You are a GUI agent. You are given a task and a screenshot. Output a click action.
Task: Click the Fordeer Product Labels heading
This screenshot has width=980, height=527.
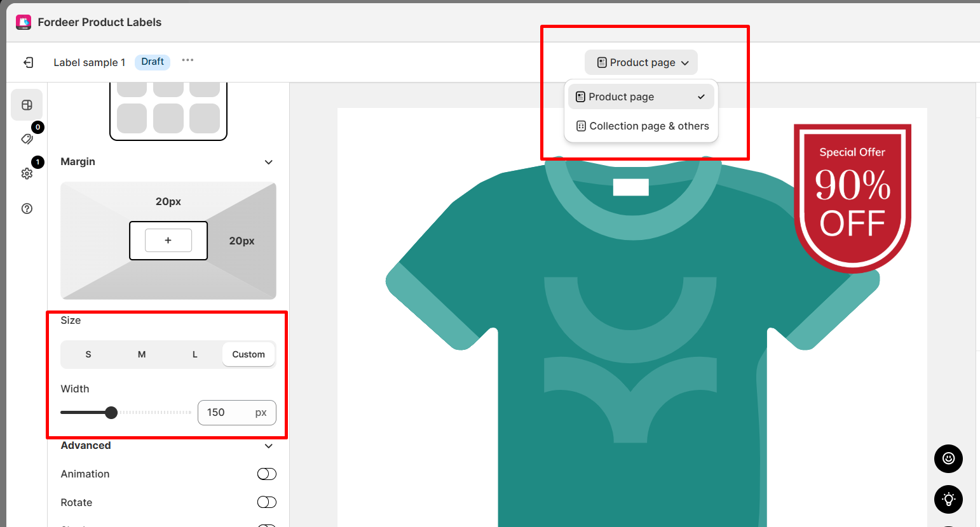[100, 22]
